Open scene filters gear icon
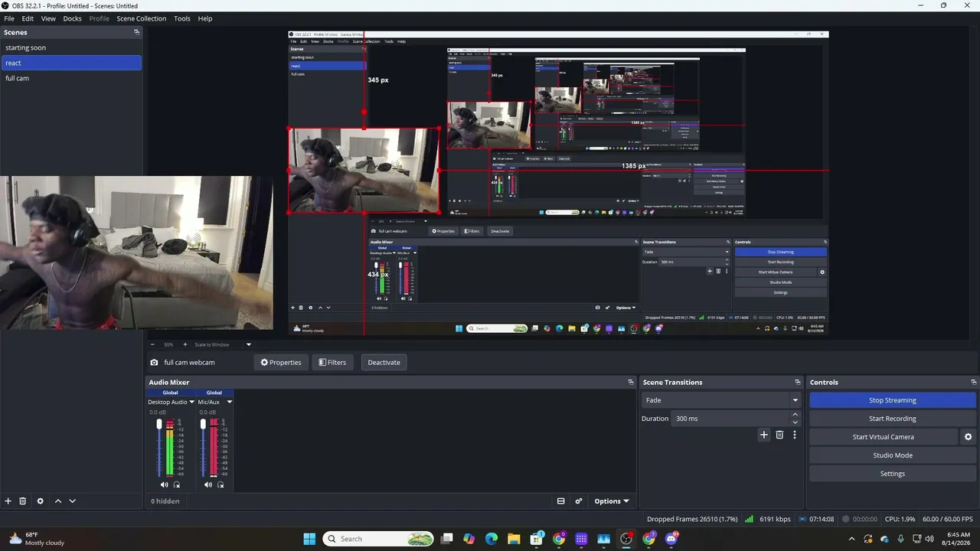This screenshot has height=551, width=980. tap(41, 500)
